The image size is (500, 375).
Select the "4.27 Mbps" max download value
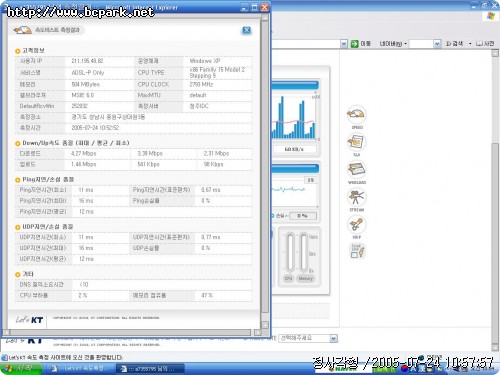click(83, 154)
